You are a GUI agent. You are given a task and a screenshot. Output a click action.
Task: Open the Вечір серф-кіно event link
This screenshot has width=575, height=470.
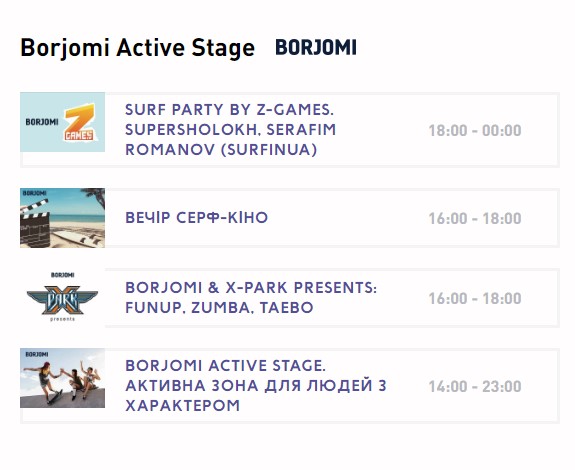[197, 218]
